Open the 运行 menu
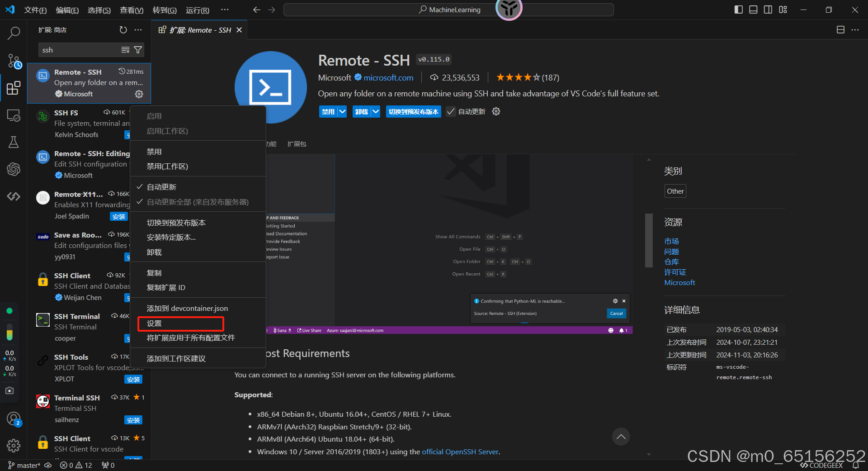The width and height of the screenshot is (868, 471). click(x=197, y=10)
